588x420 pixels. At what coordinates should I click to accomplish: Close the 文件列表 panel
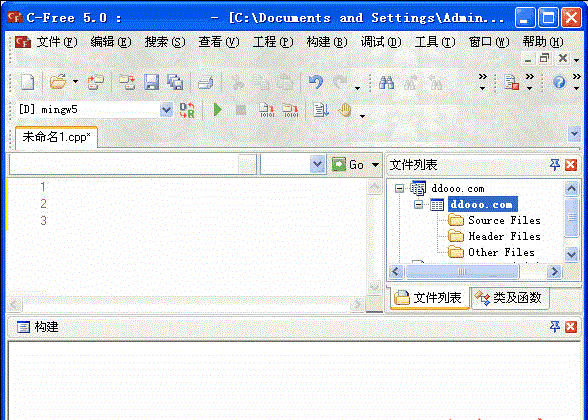570,165
